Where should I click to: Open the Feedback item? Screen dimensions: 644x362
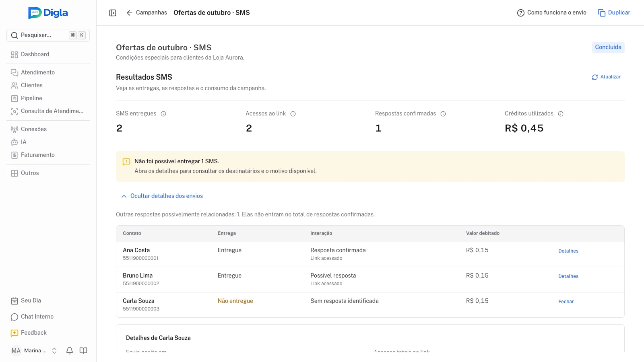tap(48, 333)
